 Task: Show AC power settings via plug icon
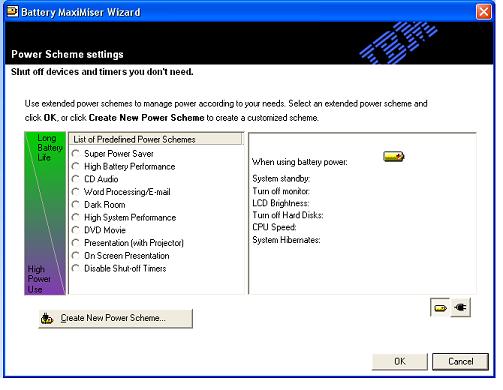click(461, 308)
